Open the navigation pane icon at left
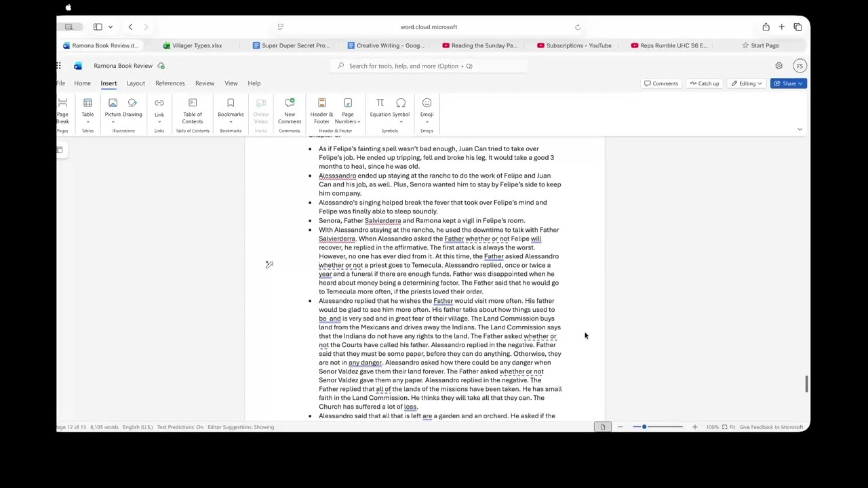The height and width of the screenshot is (488, 868). (x=60, y=150)
